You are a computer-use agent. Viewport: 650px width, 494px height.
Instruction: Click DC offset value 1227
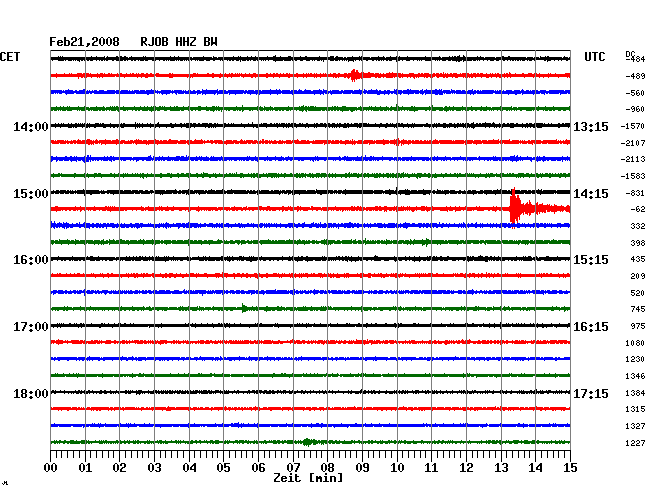pos(635,443)
